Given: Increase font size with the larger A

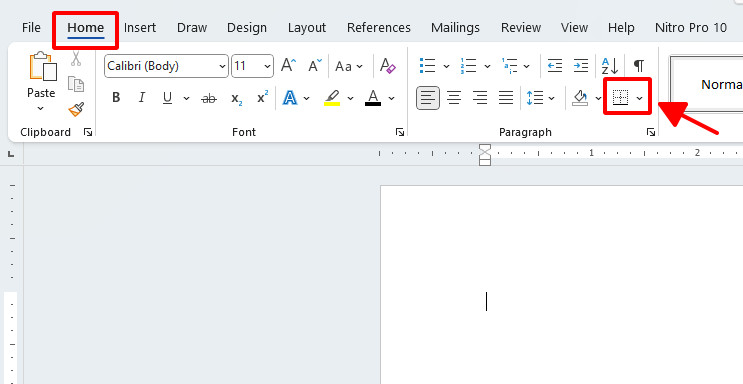Looking at the screenshot, I should tap(288, 65).
